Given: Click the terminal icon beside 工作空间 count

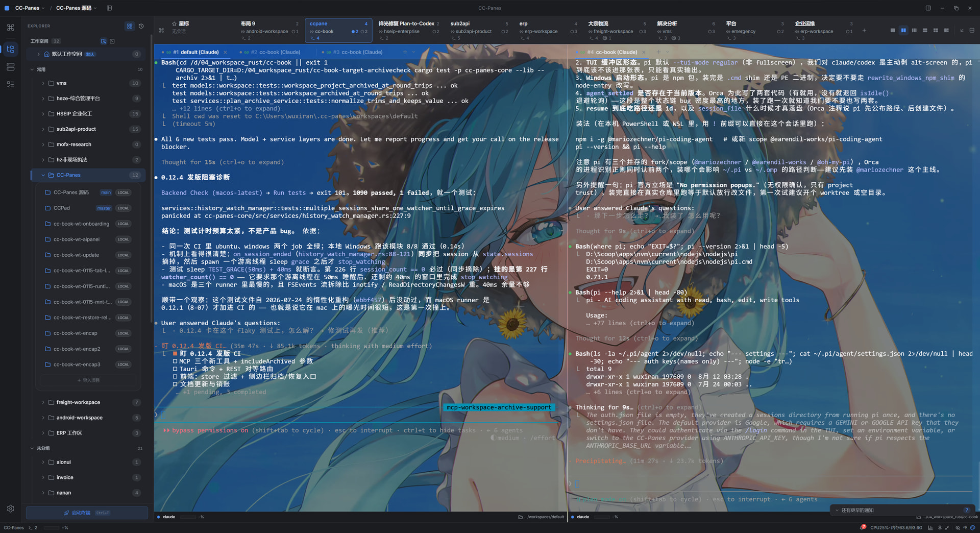Looking at the screenshot, I should 112,41.
